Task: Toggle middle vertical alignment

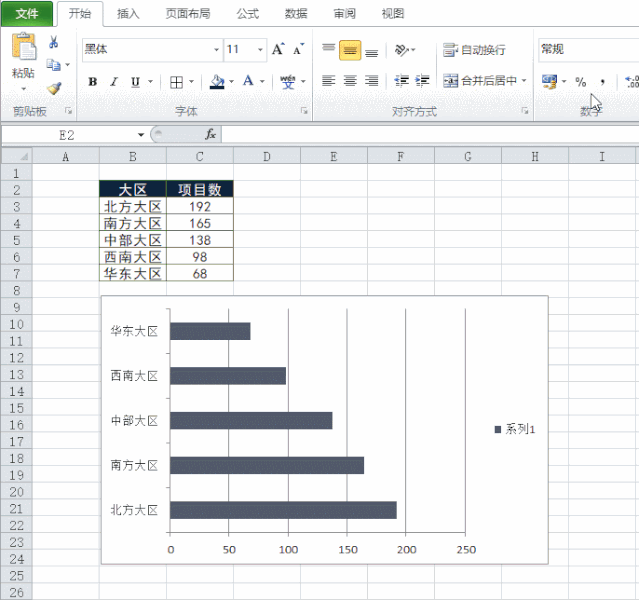Action: (x=350, y=50)
